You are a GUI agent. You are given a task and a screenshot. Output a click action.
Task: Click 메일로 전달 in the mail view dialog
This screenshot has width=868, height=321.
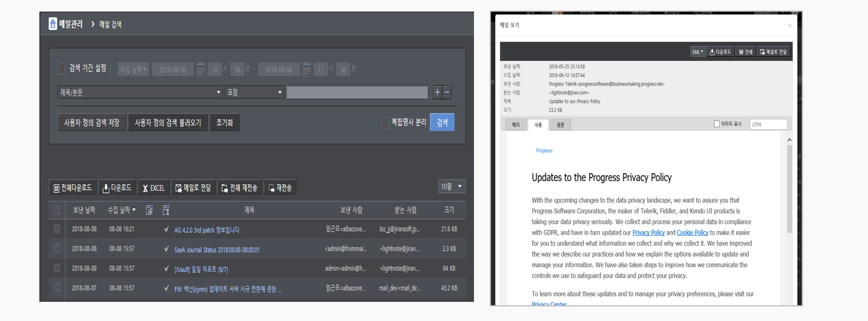tap(774, 52)
